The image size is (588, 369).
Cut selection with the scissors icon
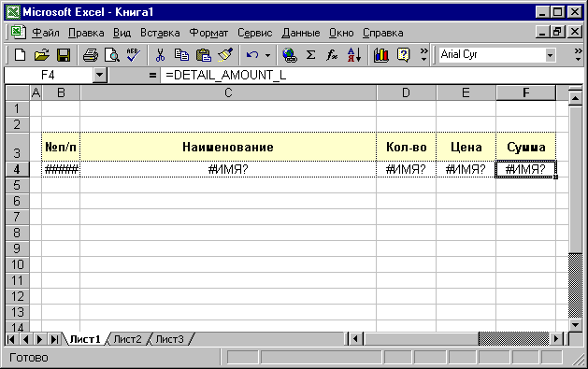tap(160, 55)
